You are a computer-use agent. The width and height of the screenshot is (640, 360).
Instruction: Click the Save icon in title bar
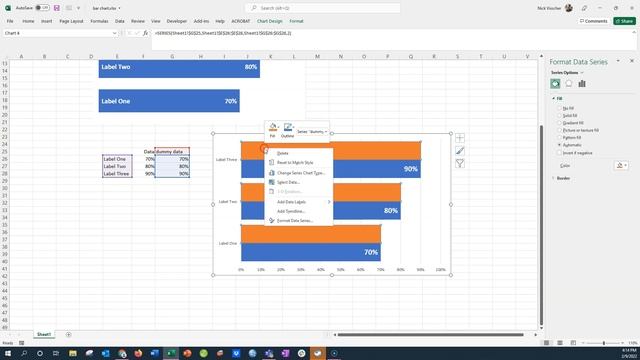(x=57, y=8)
